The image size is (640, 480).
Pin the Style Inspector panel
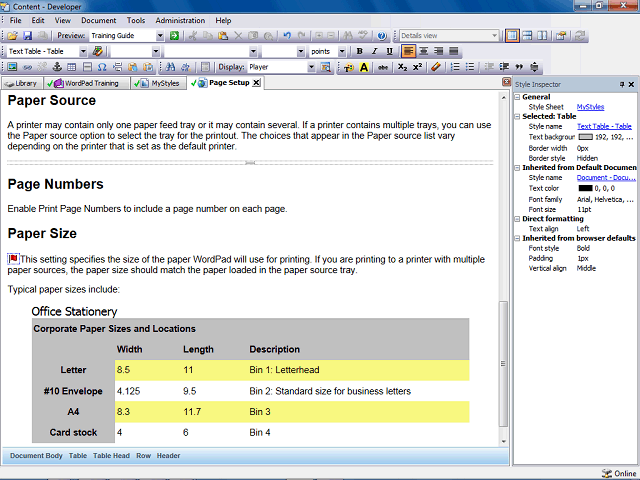(x=622, y=84)
